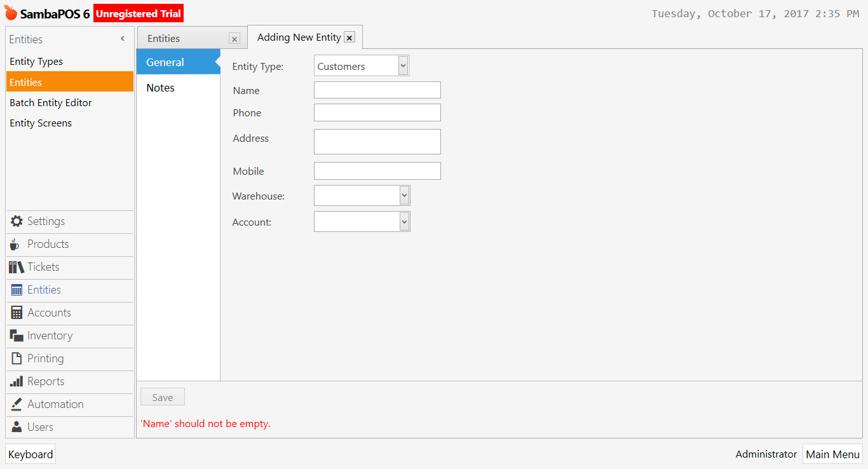This screenshot has height=469, width=868.
Task: Open Users via the person icon
Action: pyautogui.click(x=16, y=426)
